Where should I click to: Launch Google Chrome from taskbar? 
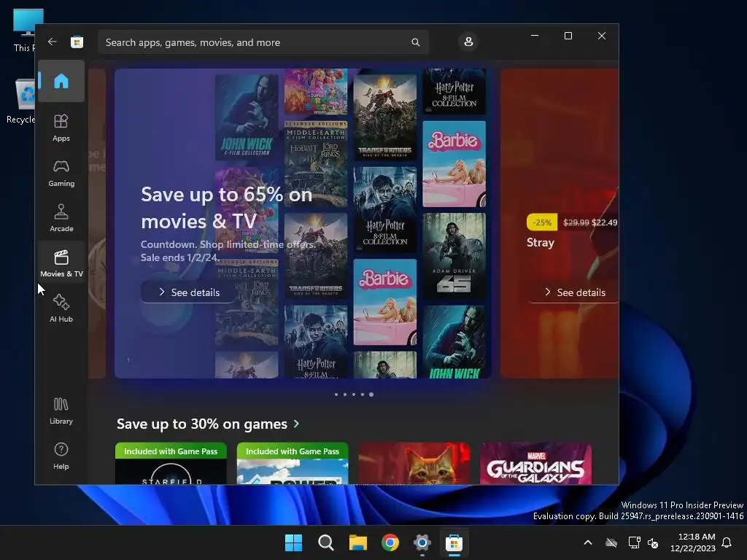coord(390,542)
